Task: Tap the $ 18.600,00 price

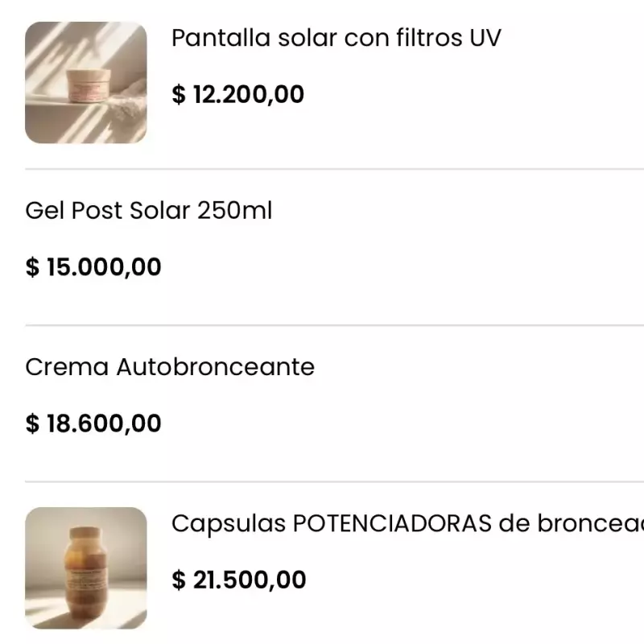Action: click(x=93, y=423)
